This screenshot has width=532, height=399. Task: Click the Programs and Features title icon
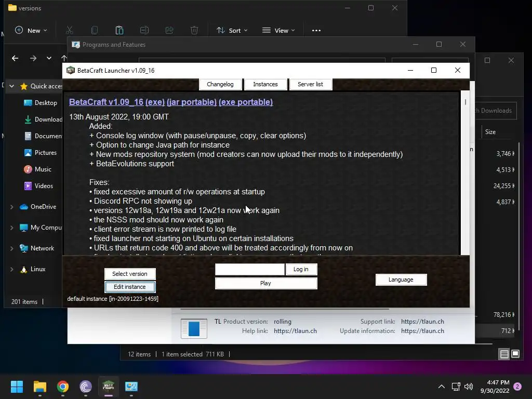point(76,45)
